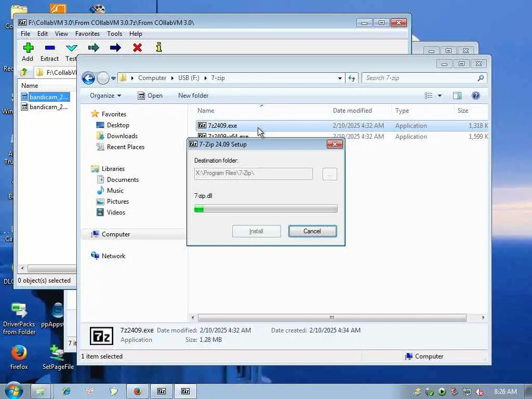Viewport: 532px width, 399px height.
Task: Click the yellow Info icon in 7-Zip toolbar
Action: click(x=159, y=47)
